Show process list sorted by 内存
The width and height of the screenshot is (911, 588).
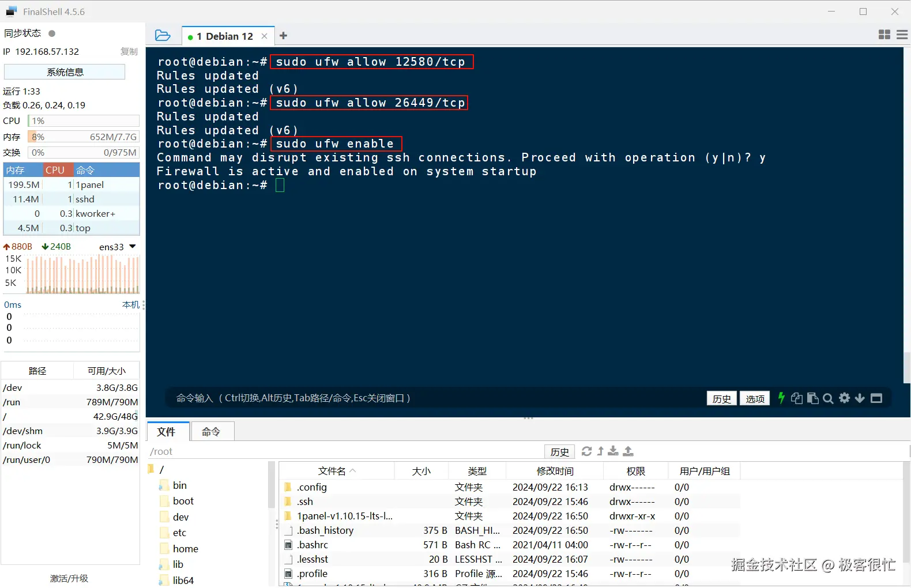click(23, 170)
